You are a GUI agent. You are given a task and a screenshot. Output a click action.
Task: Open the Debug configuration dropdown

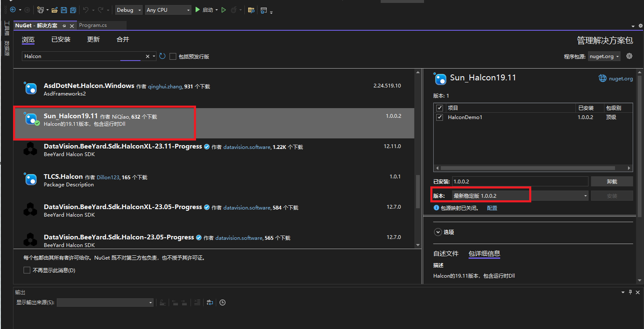(128, 10)
